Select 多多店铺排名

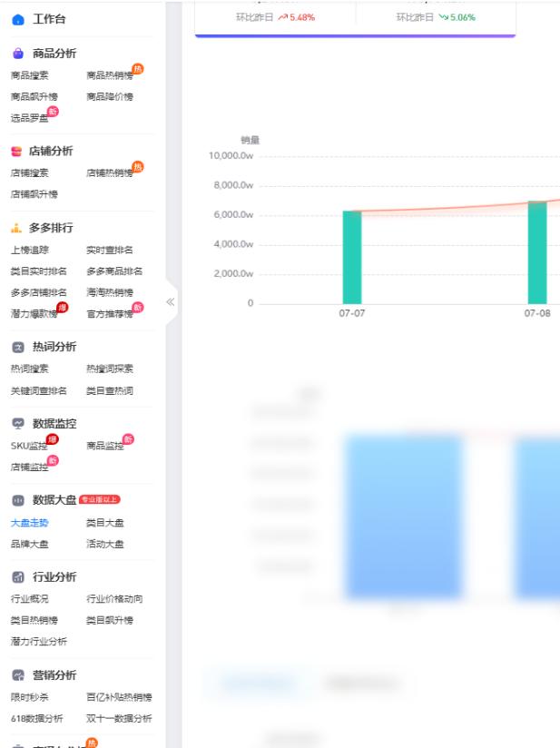[39, 292]
